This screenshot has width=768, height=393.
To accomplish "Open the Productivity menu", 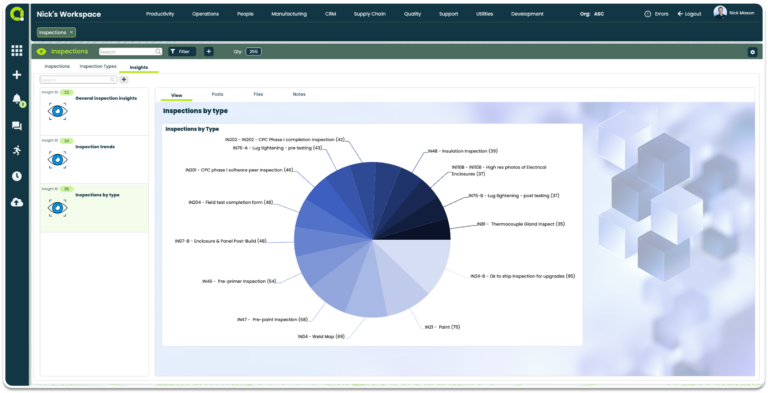I will [x=160, y=14].
